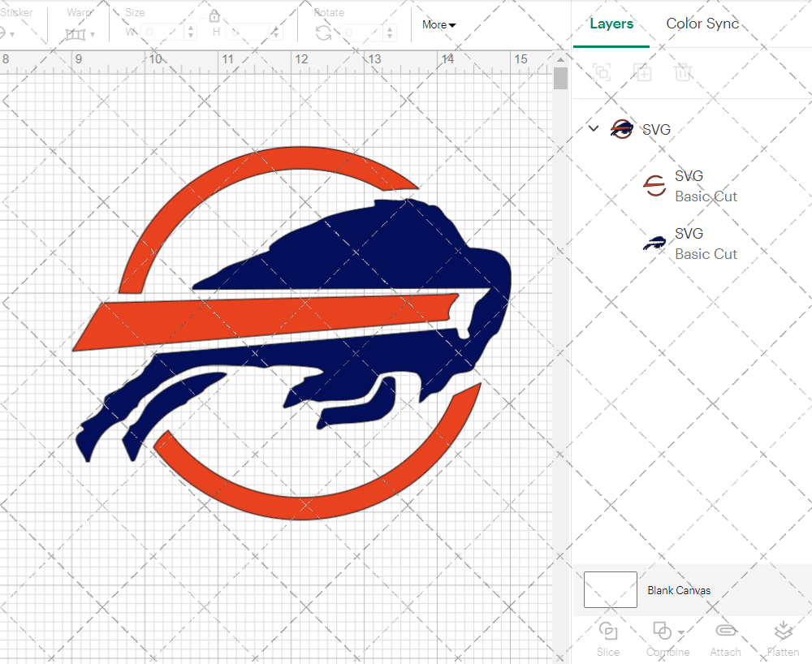This screenshot has height=664, width=812.
Task: Click the Blank Canvas option
Action: point(679,590)
